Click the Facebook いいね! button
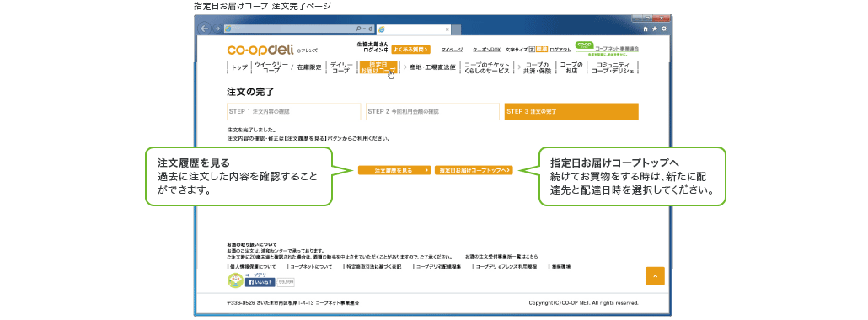Viewport: 868px width, 320px height. pos(260,282)
